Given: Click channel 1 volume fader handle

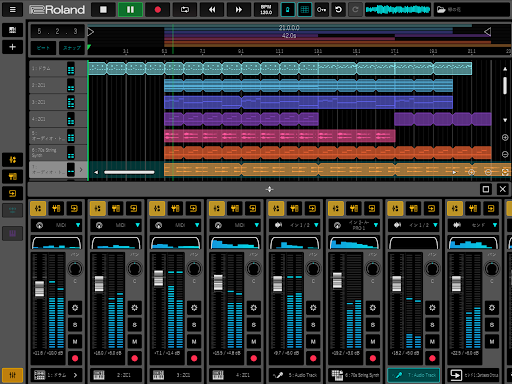Looking at the screenshot, I should pos(39,289).
